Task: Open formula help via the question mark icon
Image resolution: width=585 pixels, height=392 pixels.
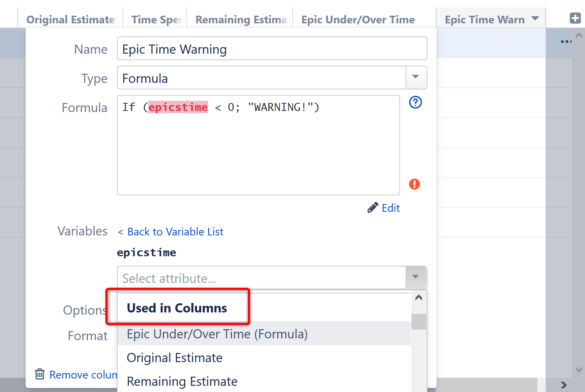Action: [415, 103]
